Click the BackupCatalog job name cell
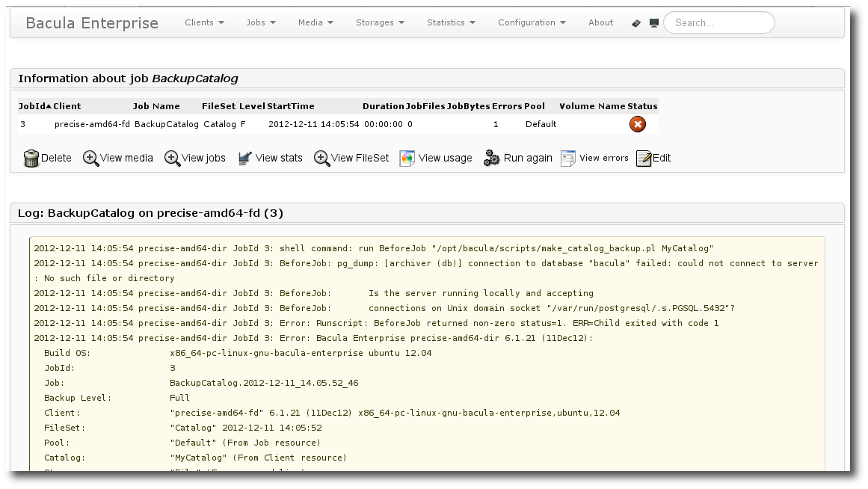The height and width of the screenshot is (489, 868). pyautogui.click(x=167, y=125)
